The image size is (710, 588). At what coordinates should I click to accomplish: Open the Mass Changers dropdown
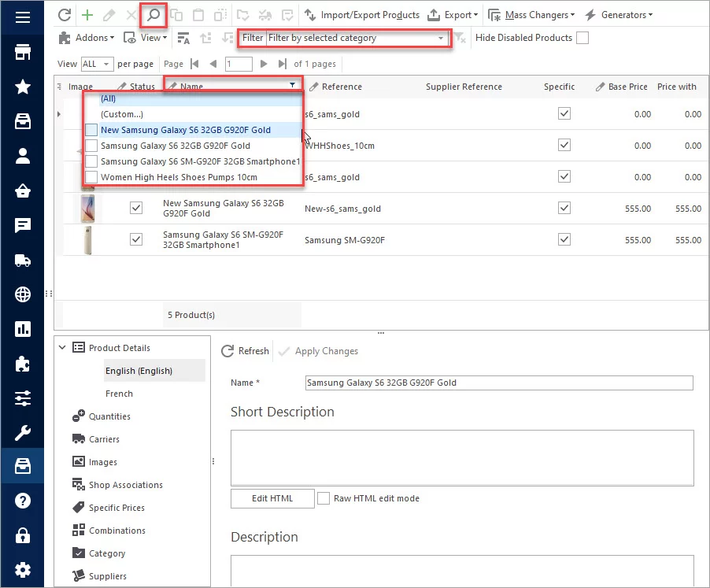[x=531, y=15]
